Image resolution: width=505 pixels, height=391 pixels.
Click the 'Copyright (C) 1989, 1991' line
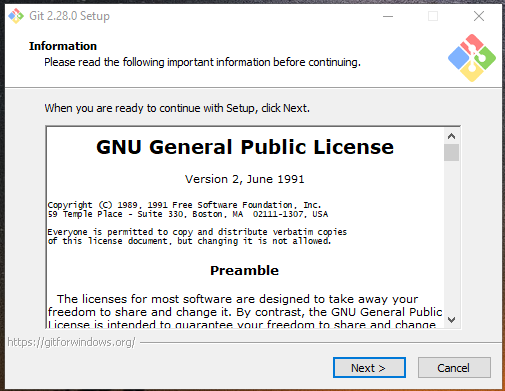pyautogui.click(x=184, y=205)
